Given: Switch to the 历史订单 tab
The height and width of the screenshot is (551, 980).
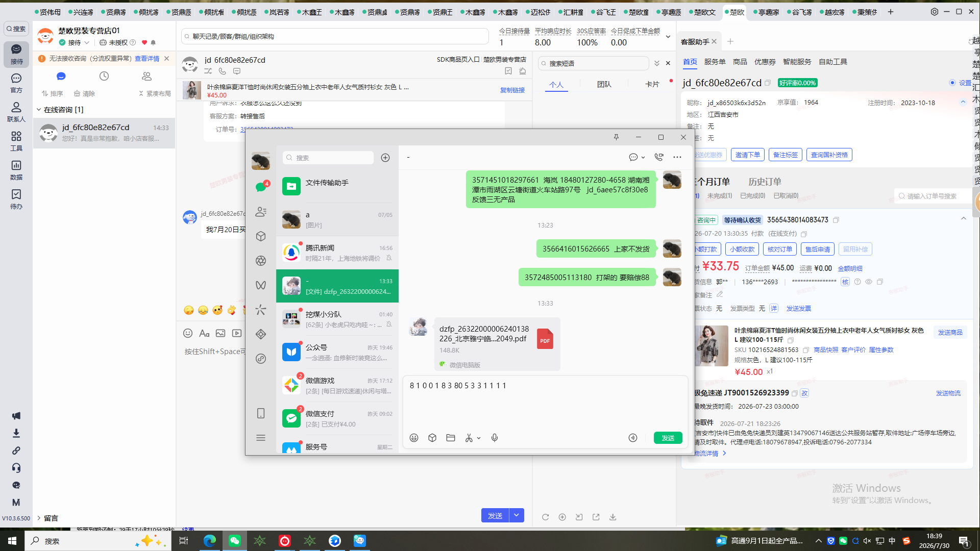Looking at the screenshot, I should tap(765, 182).
